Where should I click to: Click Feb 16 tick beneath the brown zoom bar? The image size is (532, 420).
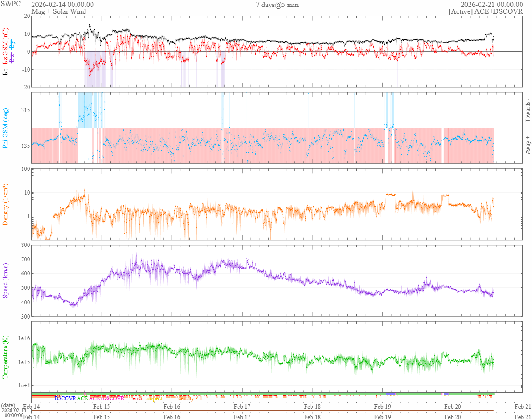tap(172, 417)
